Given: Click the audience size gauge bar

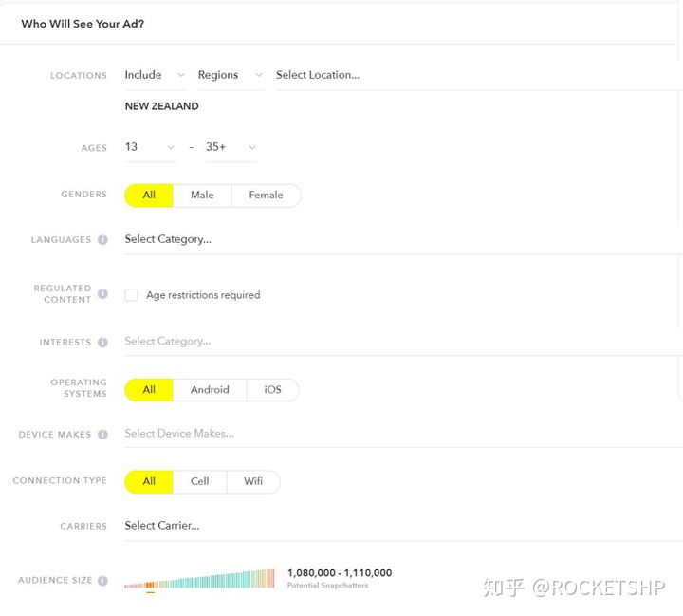Looking at the screenshot, I should pyautogui.click(x=199, y=579).
